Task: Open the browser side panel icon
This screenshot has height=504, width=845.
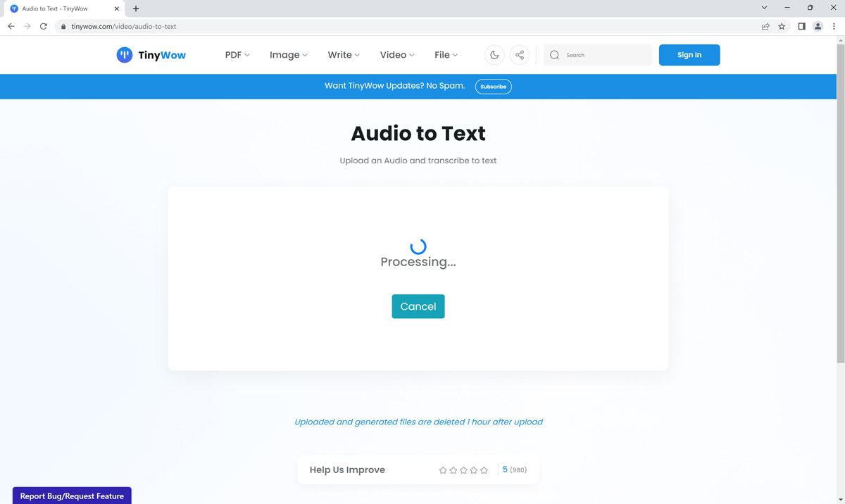Action: tap(801, 26)
